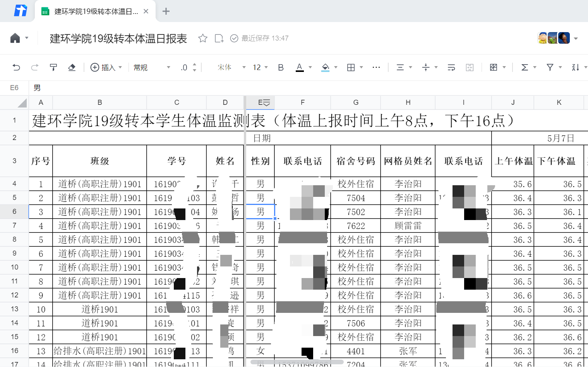The height and width of the screenshot is (367, 588).
Task: Select the format painter tool
Action: pos(53,67)
